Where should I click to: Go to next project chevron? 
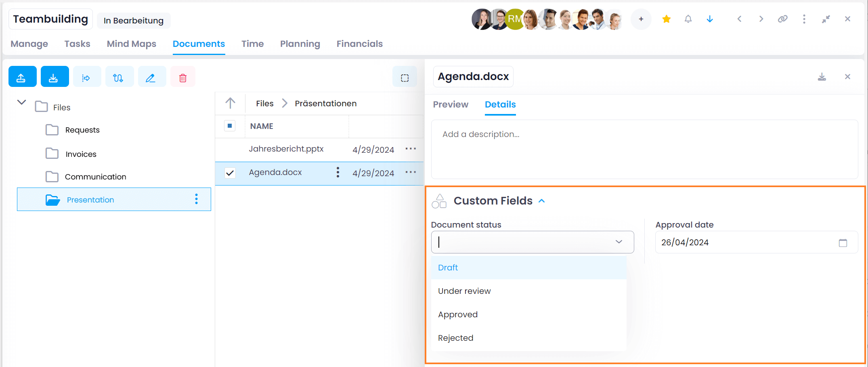click(761, 19)
